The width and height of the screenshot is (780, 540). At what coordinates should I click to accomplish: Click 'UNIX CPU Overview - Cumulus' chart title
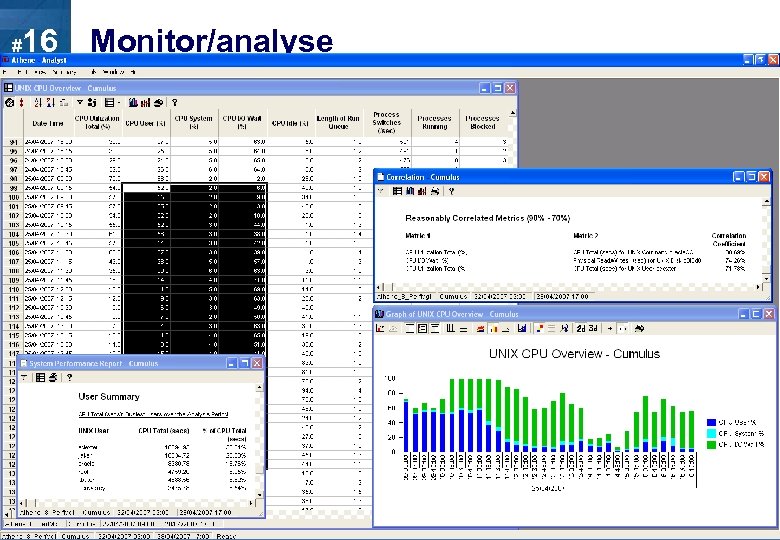[574, 354]
